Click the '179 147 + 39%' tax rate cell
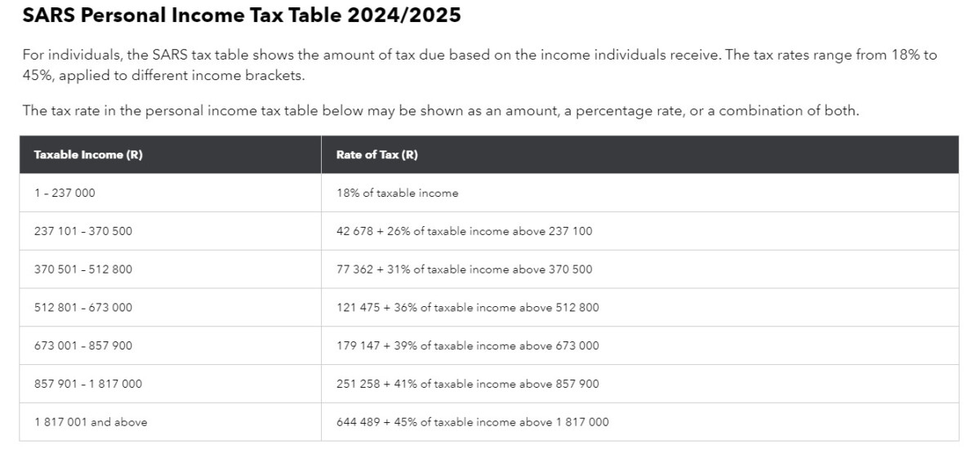Image resolution: width=980 pixels, height=467 pixels. pos(467,345)
